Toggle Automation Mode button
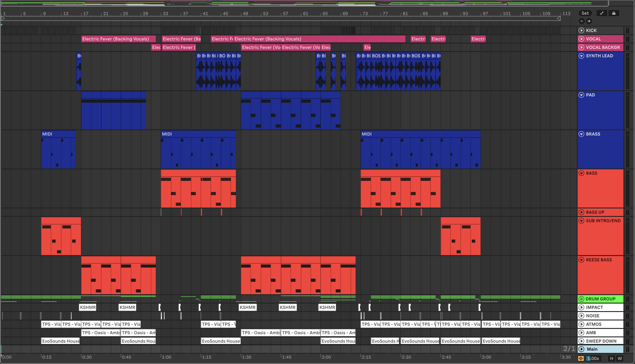The height and width of the screenshot is (364, 635). 602,13
